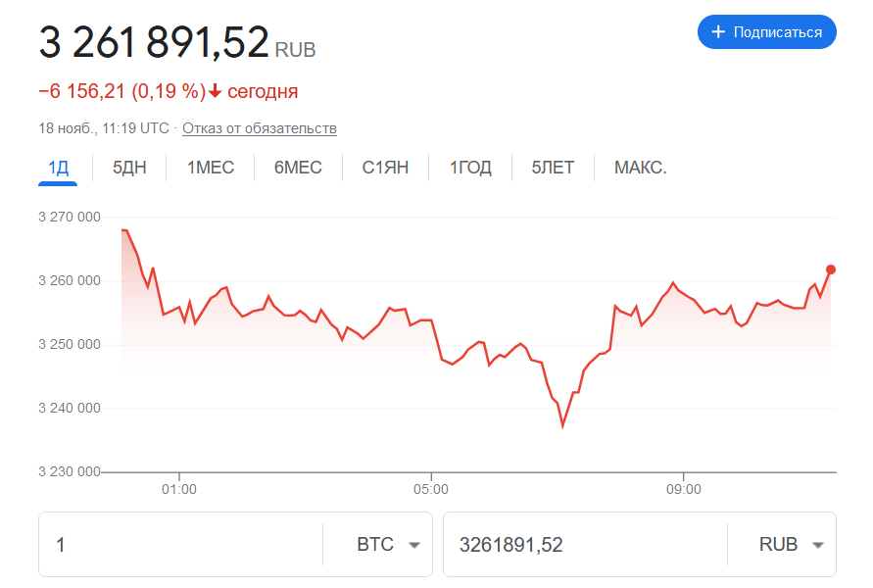The image size is (873, 588).
Task: Show the 1ГОД chart range
Action: (x=470, y=168)
